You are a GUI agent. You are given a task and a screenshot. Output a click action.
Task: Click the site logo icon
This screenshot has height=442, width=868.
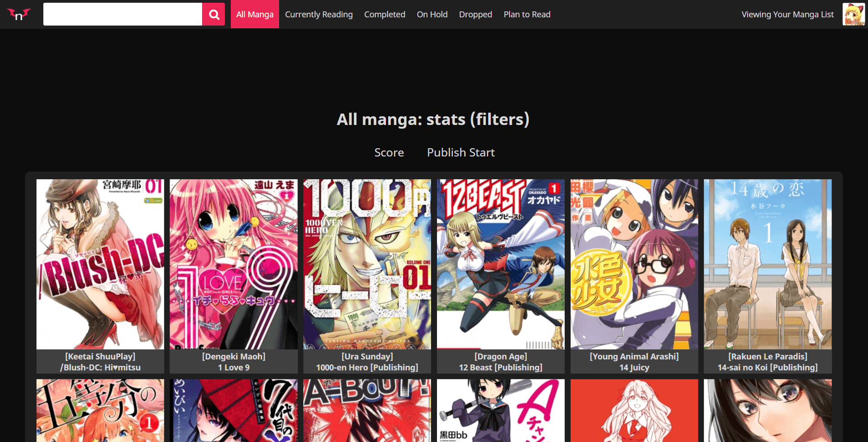coord(19,15)
